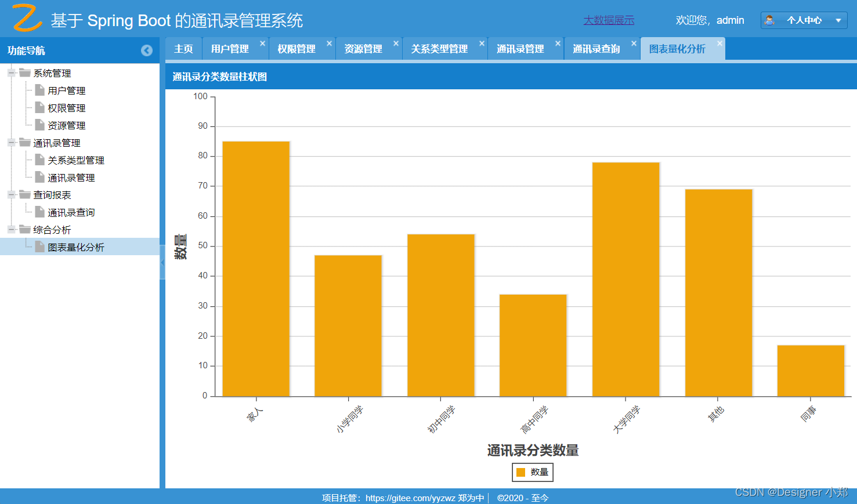This screenshot has width=857, height=504.
Task: Open the 大数据展示 link
Action: [609, 20]
